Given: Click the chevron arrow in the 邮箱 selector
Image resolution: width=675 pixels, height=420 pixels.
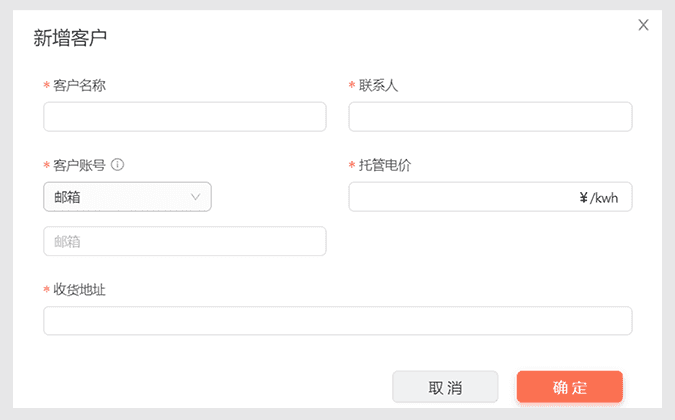Looking at the screenshot, I should pyautogui.click(x=196, y=197).
